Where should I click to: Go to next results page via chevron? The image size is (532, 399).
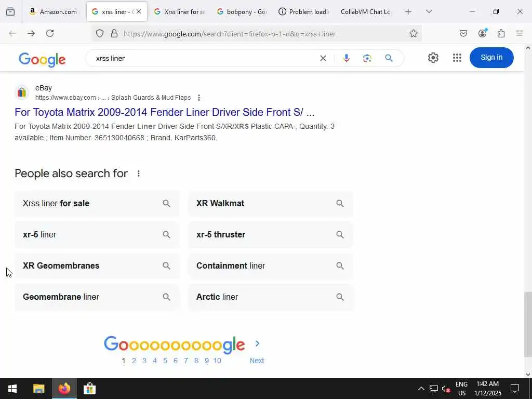coord(257,343)
